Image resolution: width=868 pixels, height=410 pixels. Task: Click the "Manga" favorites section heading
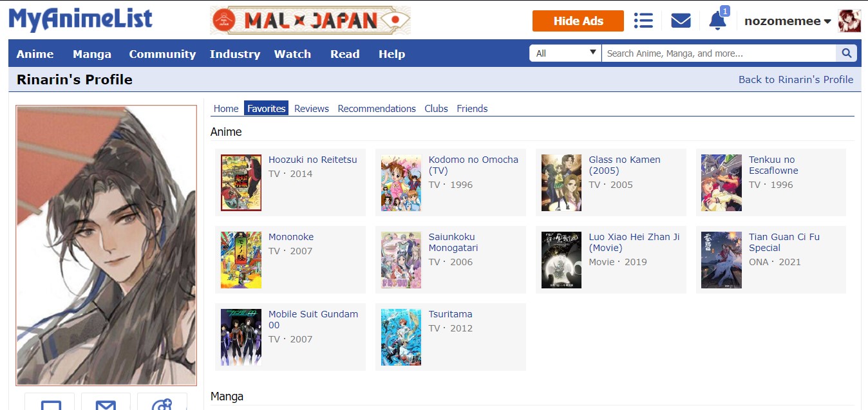click(x=227, y=396)
